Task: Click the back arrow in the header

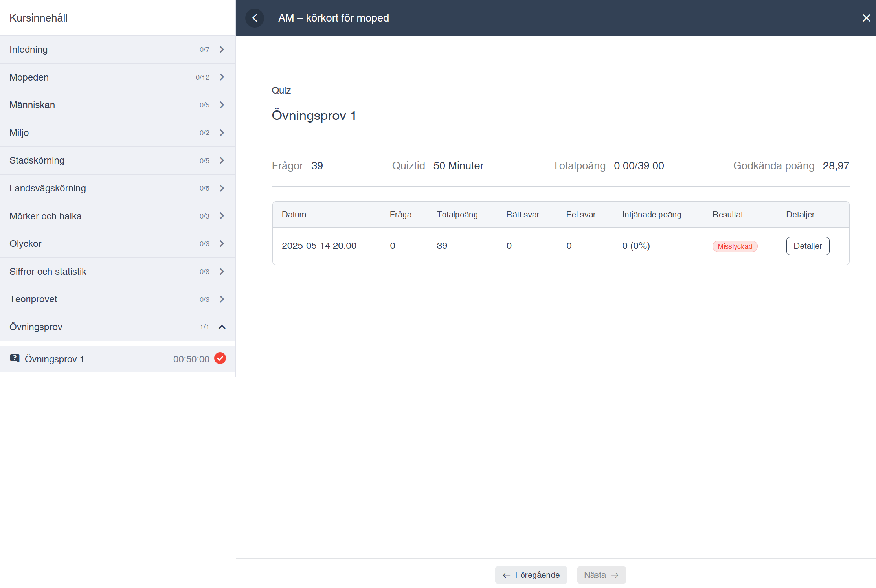Action: 255,18
